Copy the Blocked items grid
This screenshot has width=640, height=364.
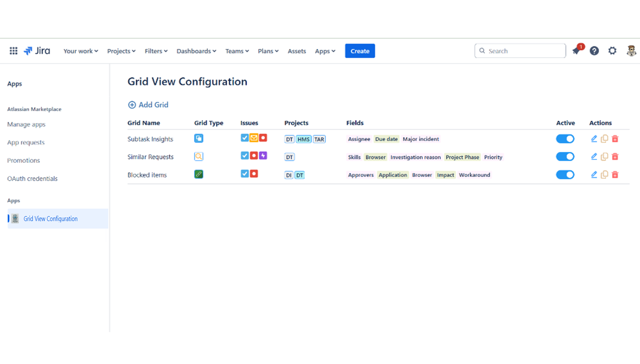(x=604, y=175)
